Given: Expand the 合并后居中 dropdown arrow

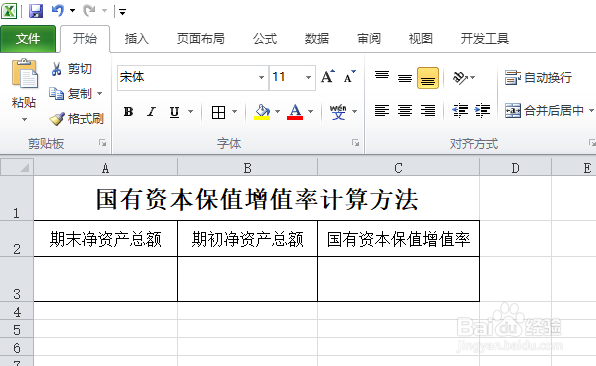Looking at the screenshot, I should pos(591,111).
